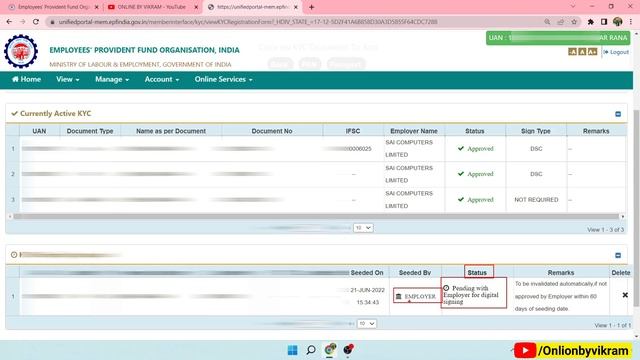Collapse the pending KYC panel
Screen dimensions: 640x360
point(618,255)
